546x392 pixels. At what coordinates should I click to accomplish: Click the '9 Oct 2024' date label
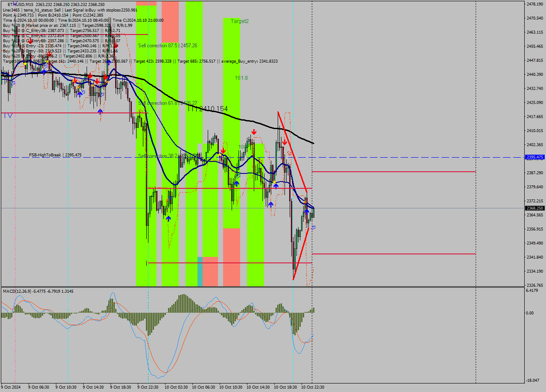(x=10, y=387)
